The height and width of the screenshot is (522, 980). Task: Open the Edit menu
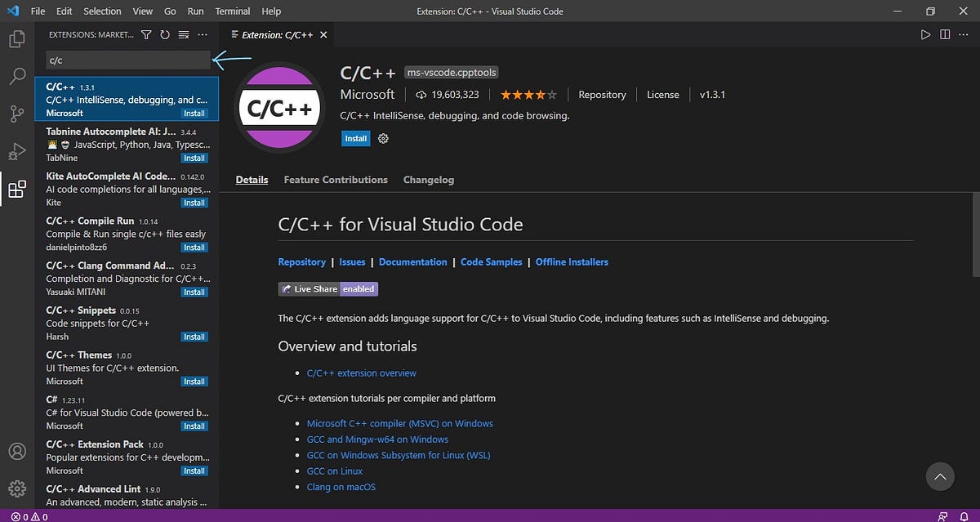click(x=65, y=11)
